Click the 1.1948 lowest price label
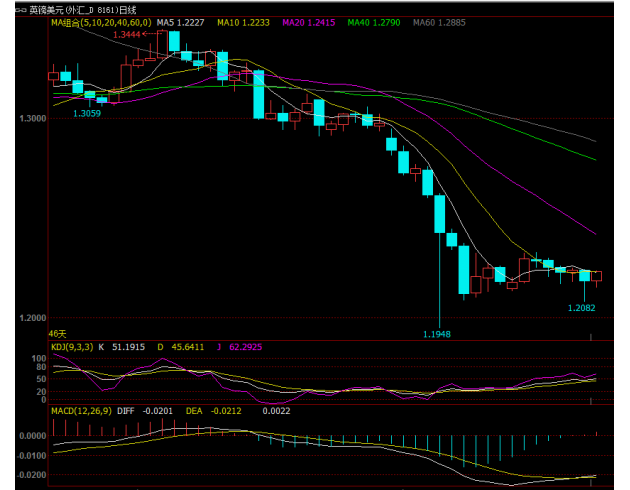 [437, 334]
